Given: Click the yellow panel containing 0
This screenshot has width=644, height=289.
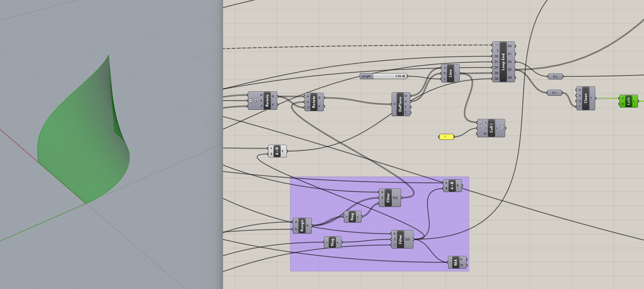Looking at the screenshot, I should [446, 137].
